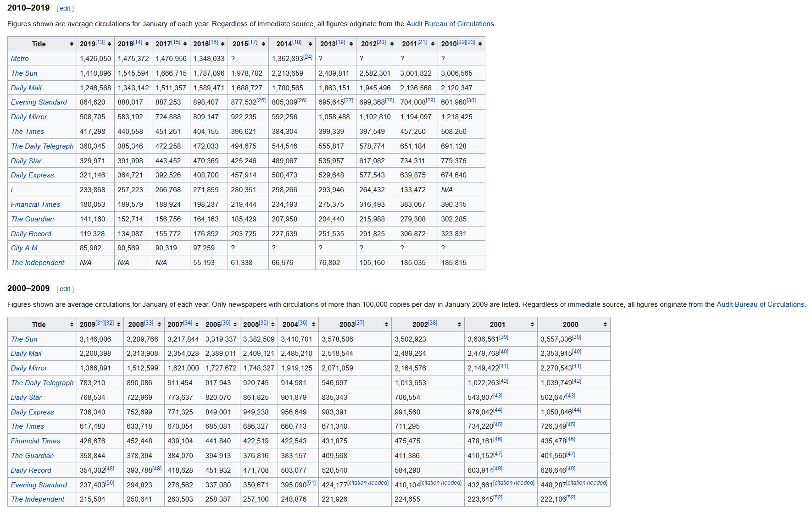Viewport: 812px width, 519px height.
Task: Open citation [13] beside the 2019 header
Action: tap(100, 42)
